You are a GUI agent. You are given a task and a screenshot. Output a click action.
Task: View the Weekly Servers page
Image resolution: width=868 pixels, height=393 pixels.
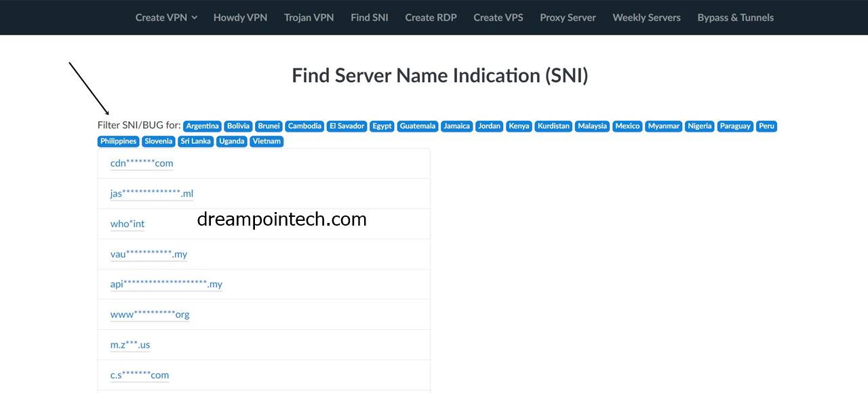point(646,18)
